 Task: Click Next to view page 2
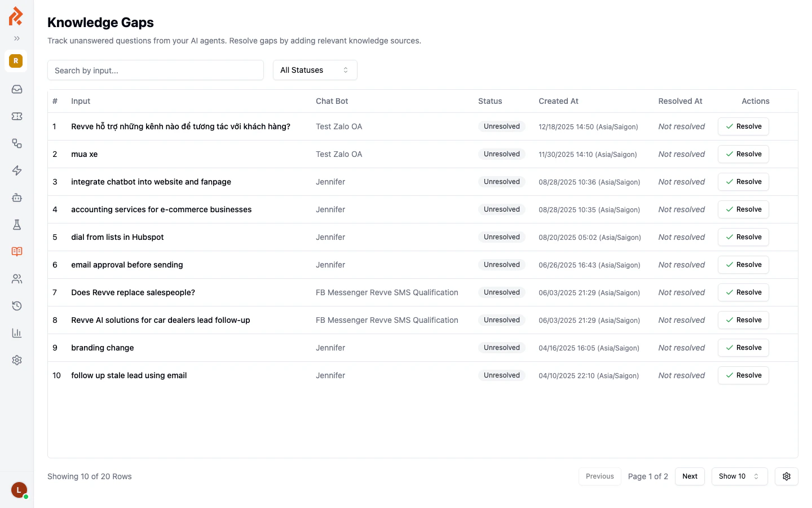pyautogui.click(x=690, y=476)
